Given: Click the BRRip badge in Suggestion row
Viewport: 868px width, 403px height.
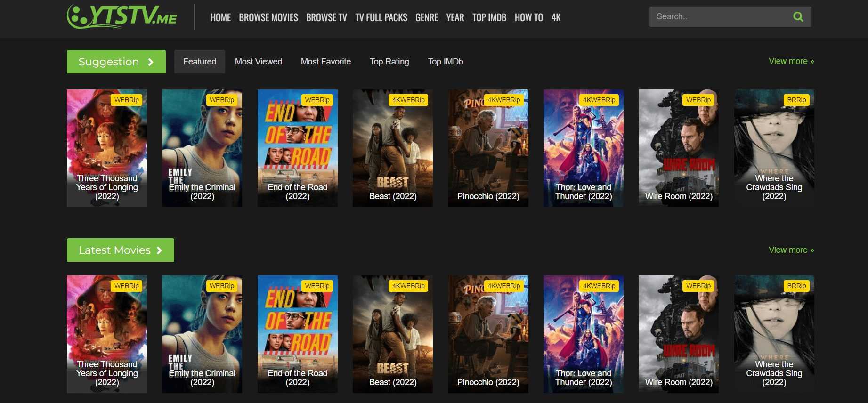Looking at the screenshot, I should coord(796,100).
